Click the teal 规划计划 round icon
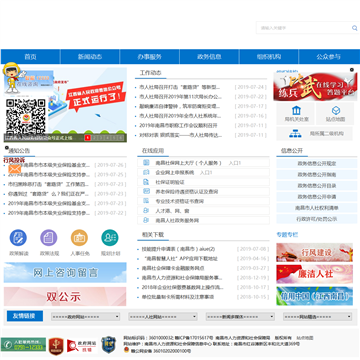 (110, 238)
